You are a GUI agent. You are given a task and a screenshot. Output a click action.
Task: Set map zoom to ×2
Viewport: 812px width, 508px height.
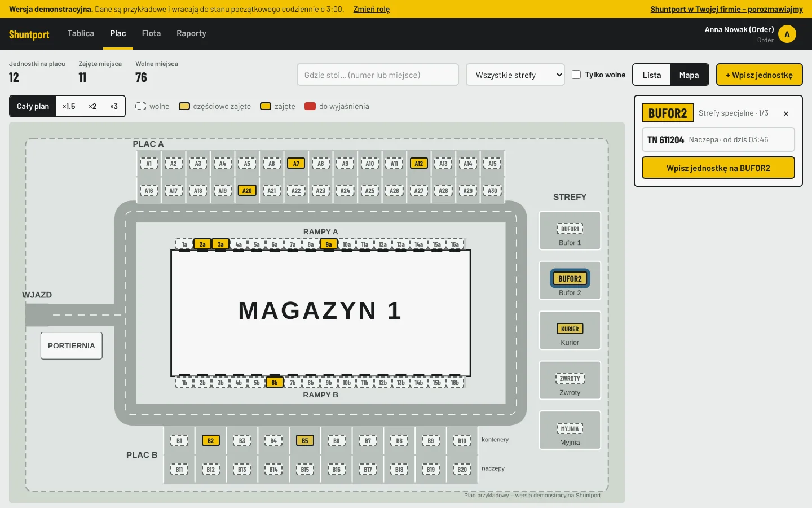[92, 106]
